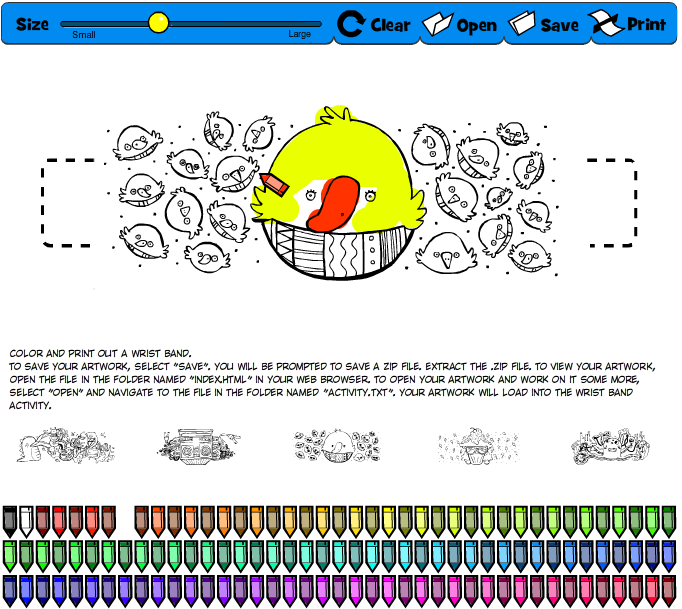This screenshot has height=609, width=682.
Task: Click the yellow Size slider knob
Action: click(158, 23)
